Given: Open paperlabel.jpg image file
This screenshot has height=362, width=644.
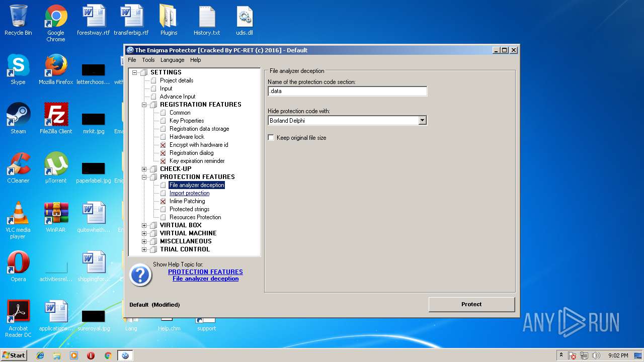Looking at the screenshot, I should 94,172.
